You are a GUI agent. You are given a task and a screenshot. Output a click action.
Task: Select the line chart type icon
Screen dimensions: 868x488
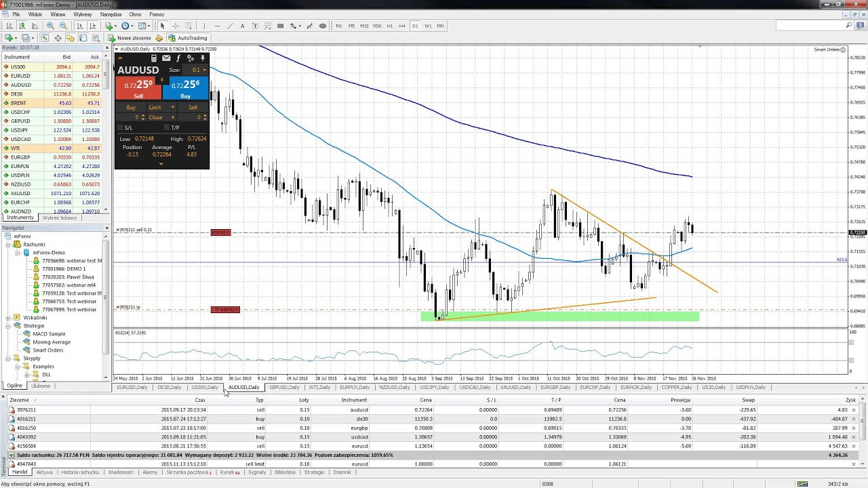point(35,26)
